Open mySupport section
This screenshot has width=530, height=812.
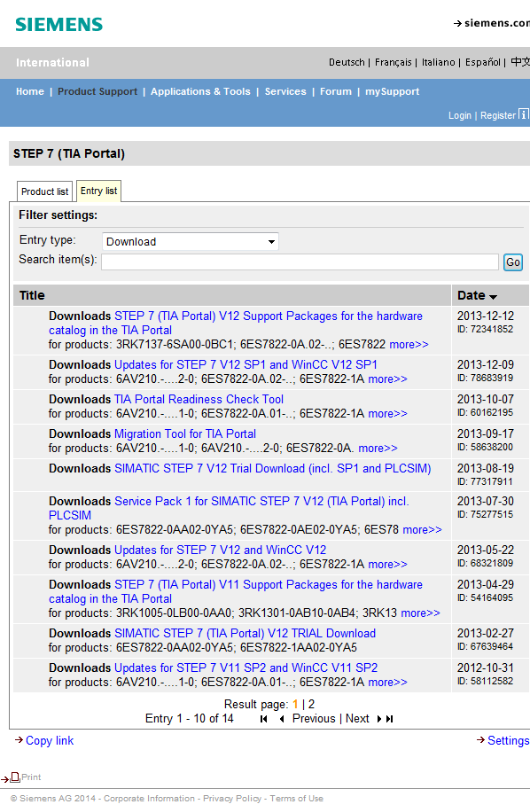392,91
